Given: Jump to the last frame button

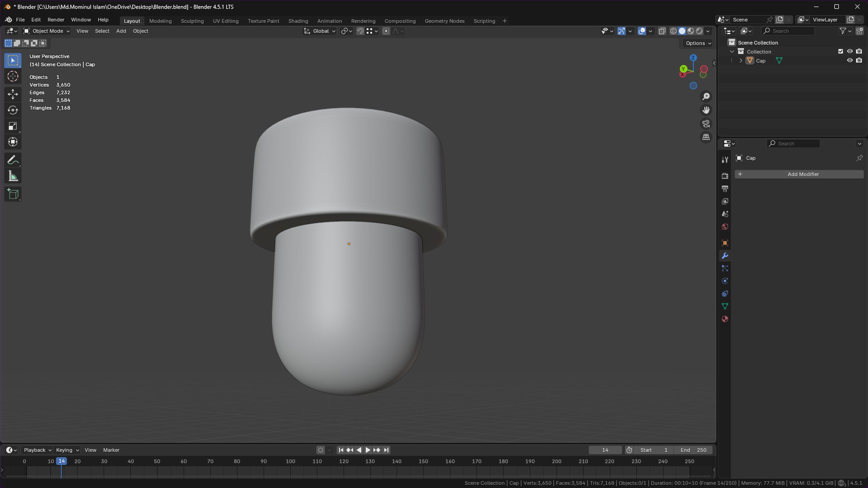Looking at the screenshot, I should click(x=386, y=450).
